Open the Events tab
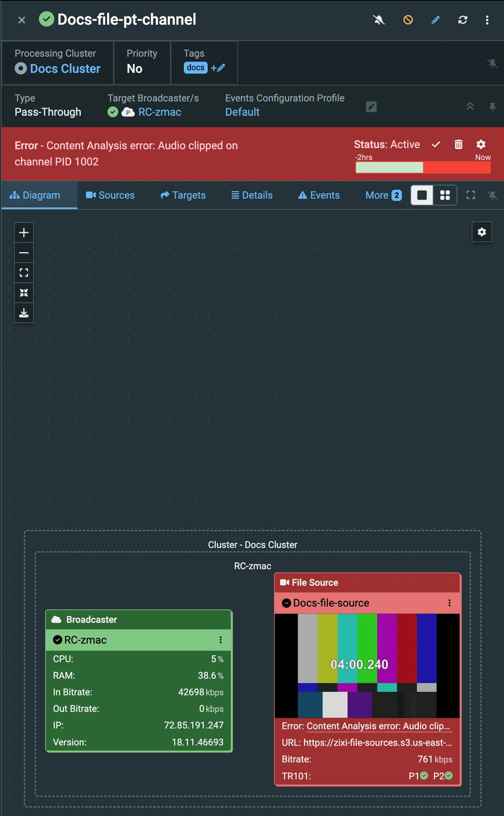 (x=319, y=195)
